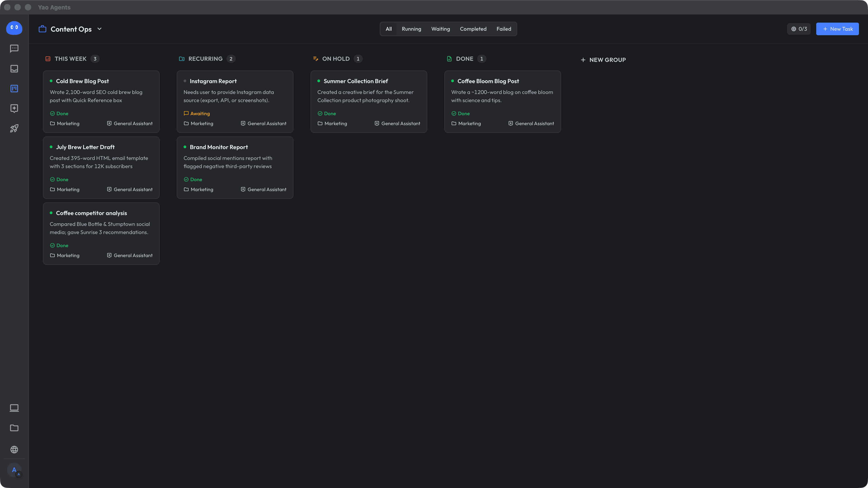The image size is (868, 488).
Task: Click General Assistant icon on Coffee Bloom Blog Post
Action: (510, 123)
